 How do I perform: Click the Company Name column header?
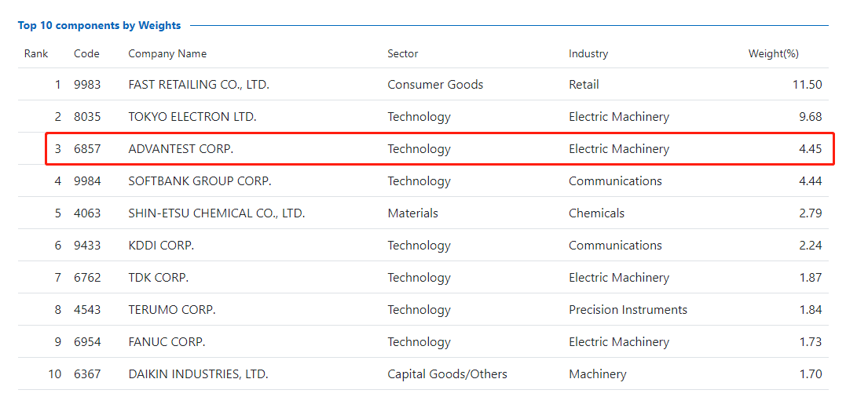(x=167, y=53)
